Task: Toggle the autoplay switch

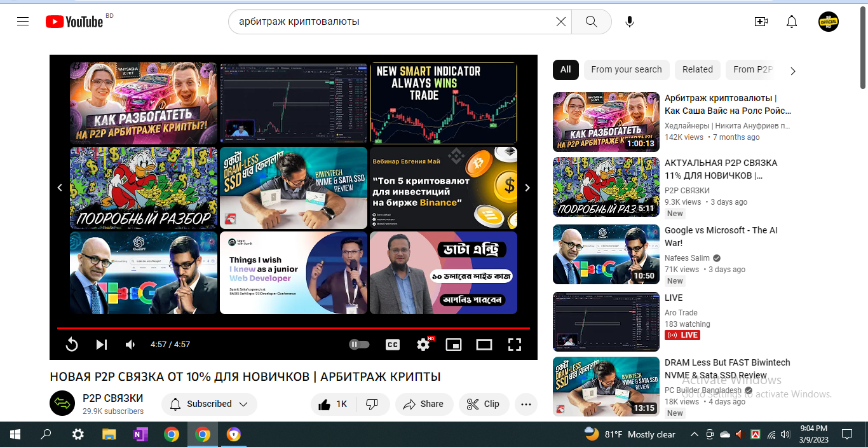Action: [359, 345]
